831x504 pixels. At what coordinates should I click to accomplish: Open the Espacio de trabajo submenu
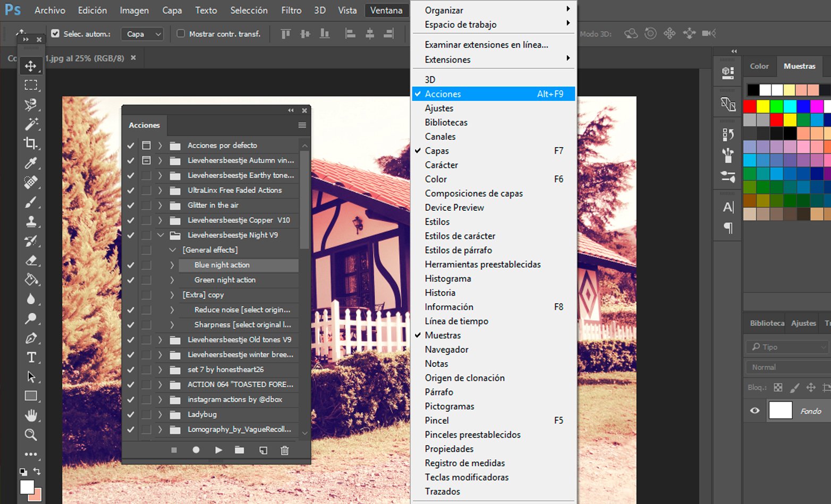[x=494, y=24]
